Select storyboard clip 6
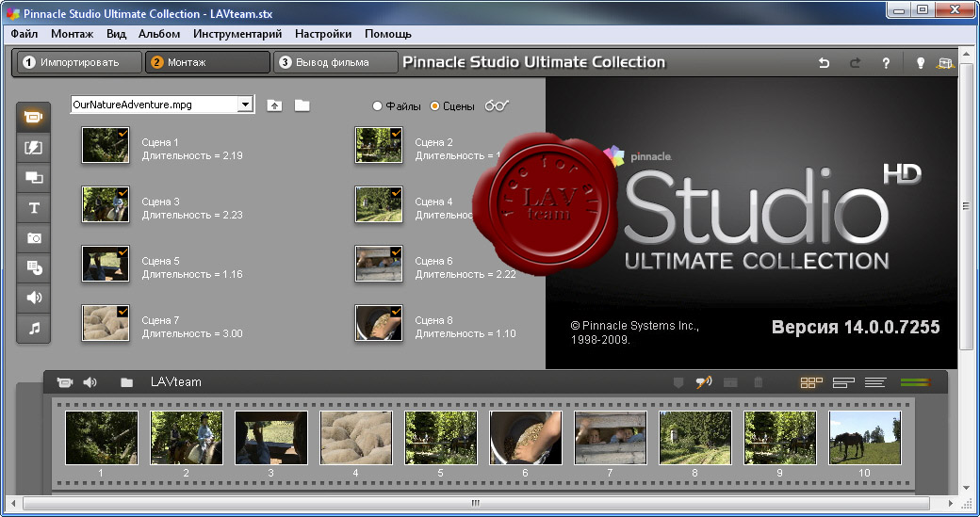 click(x=526, y=438)
